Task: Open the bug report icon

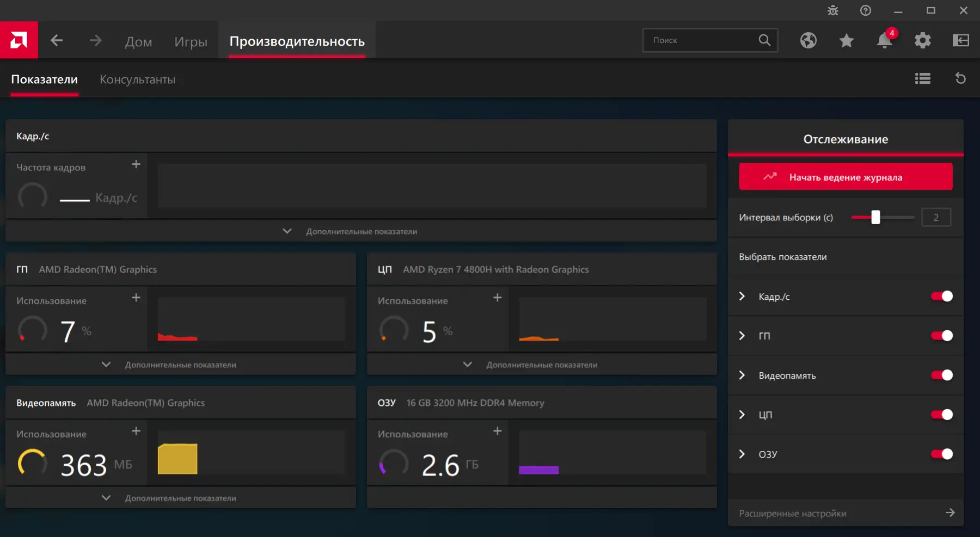Action: 833,10
